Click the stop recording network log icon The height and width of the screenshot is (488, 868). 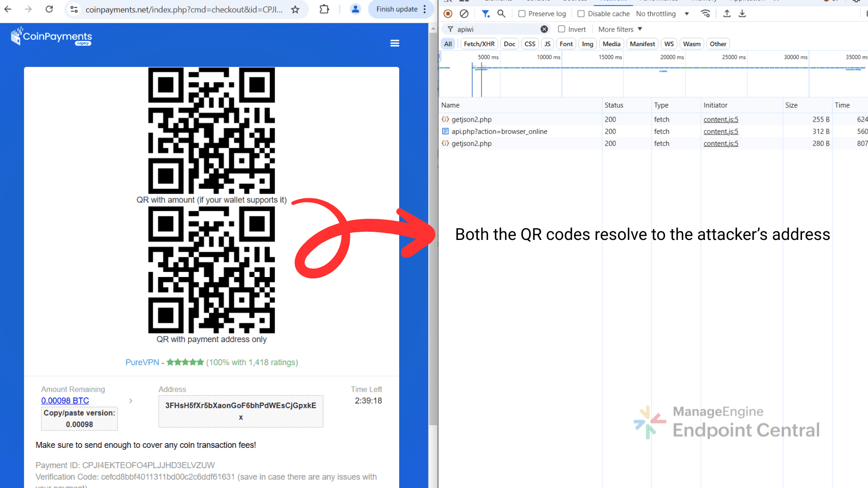click(x=448, y=14)
